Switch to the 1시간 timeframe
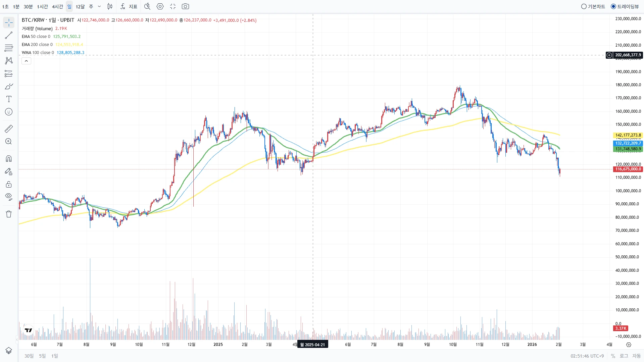644x362 pixels. tap(42, 6)
